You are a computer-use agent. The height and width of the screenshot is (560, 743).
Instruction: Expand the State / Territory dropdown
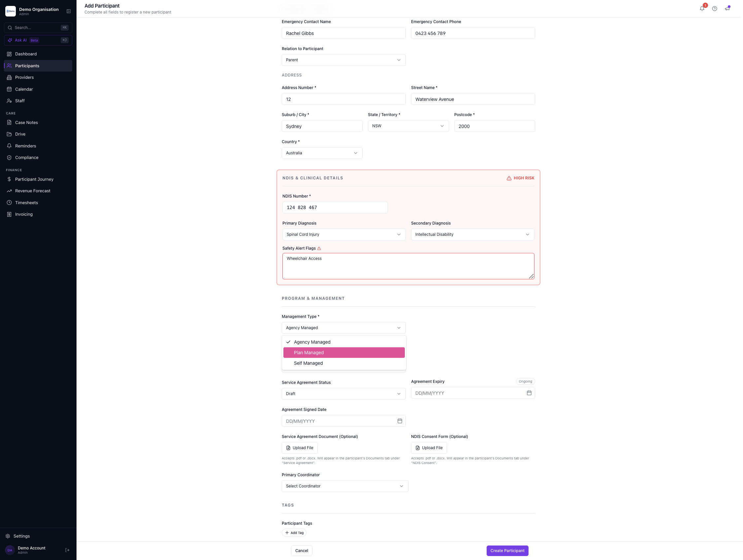[408, 126]
